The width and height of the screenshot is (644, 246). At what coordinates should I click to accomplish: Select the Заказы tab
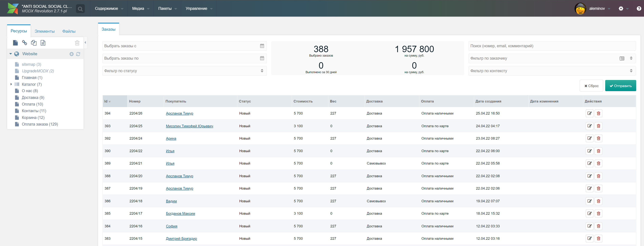(108, 29)
